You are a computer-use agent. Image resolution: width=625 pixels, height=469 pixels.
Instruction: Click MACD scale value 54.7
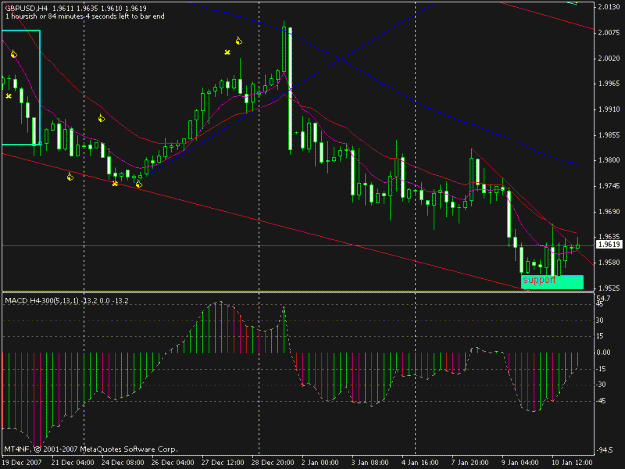click(x=603, y=298)
